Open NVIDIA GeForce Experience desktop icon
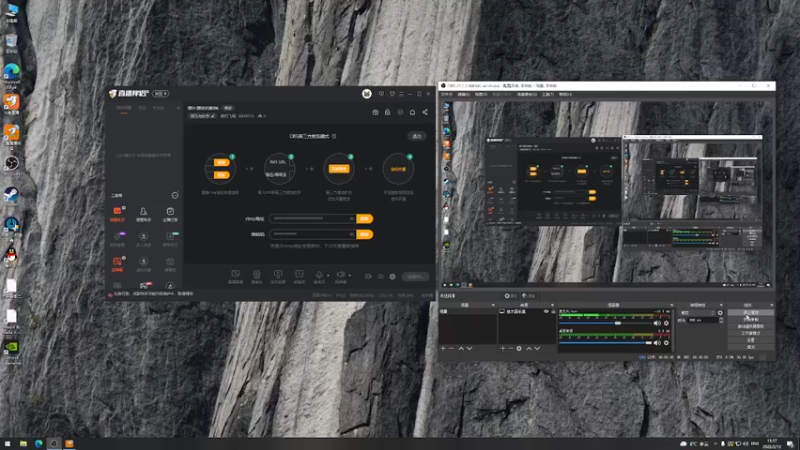800x450 pixels. tap(11, 347)
